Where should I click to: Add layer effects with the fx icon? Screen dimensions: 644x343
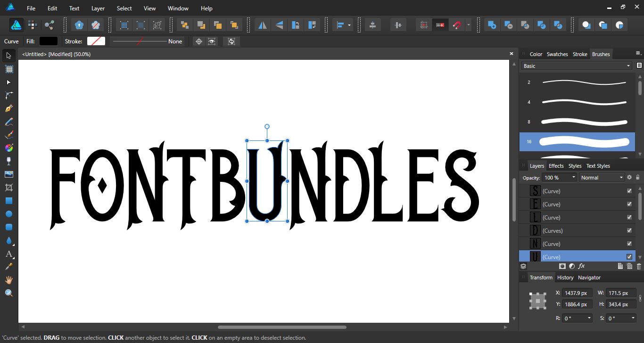tap(581, 266)
